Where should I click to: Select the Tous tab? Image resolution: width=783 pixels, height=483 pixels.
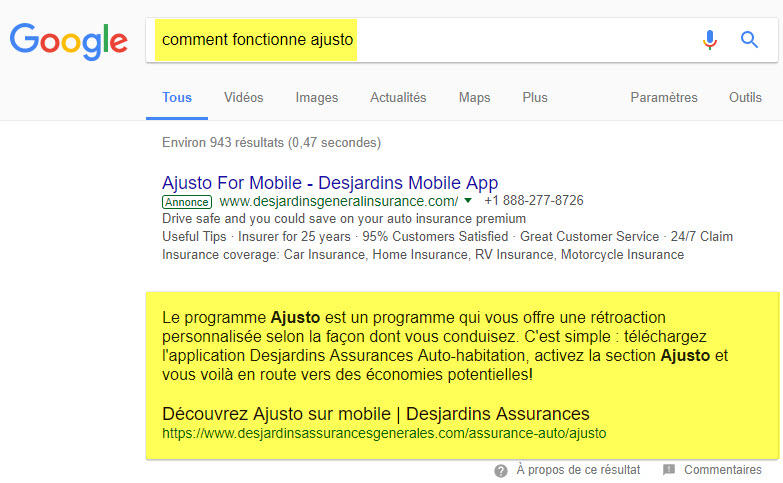click(177, 97)
